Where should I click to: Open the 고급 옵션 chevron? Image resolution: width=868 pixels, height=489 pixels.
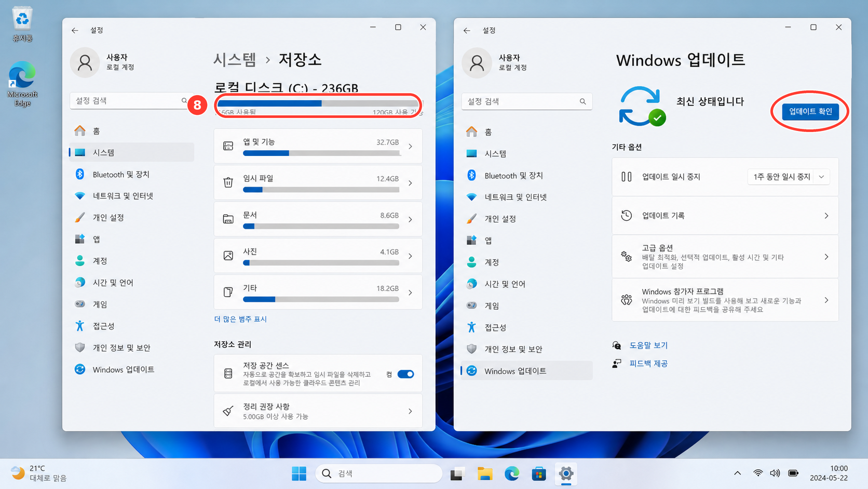pyautogui.click(x=826, y=257)
